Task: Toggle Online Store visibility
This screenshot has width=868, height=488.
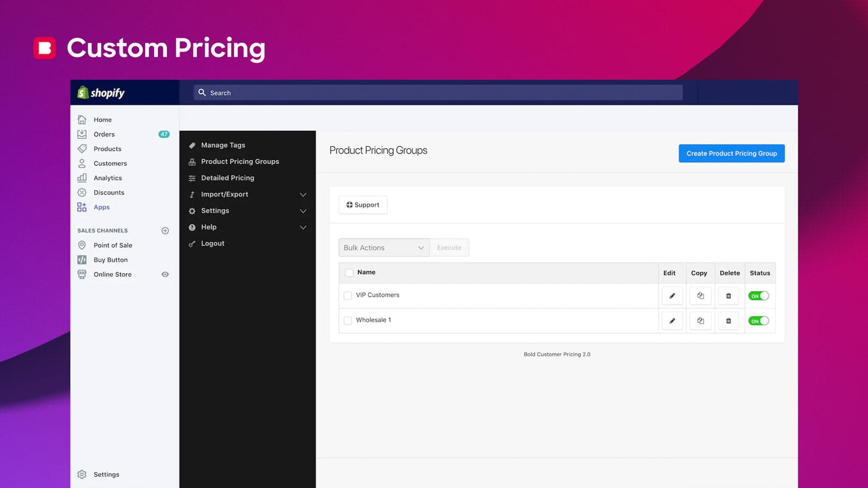Action: [x=164, y=274]
